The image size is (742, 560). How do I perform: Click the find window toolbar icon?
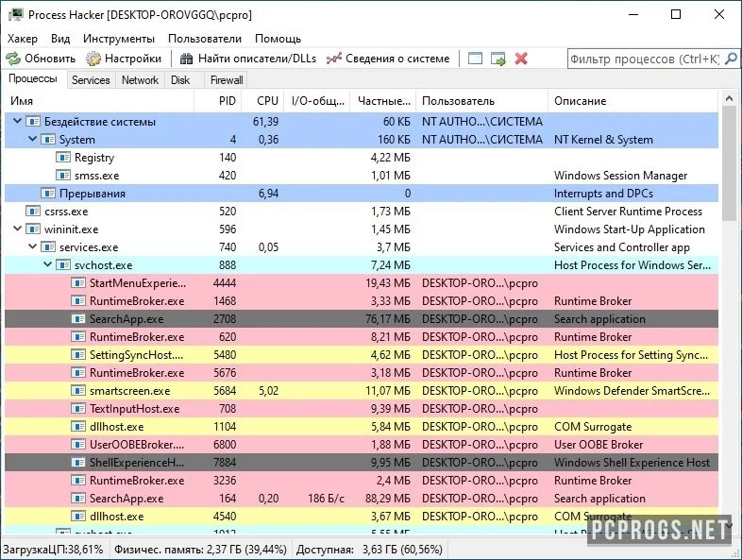point(475,59)
